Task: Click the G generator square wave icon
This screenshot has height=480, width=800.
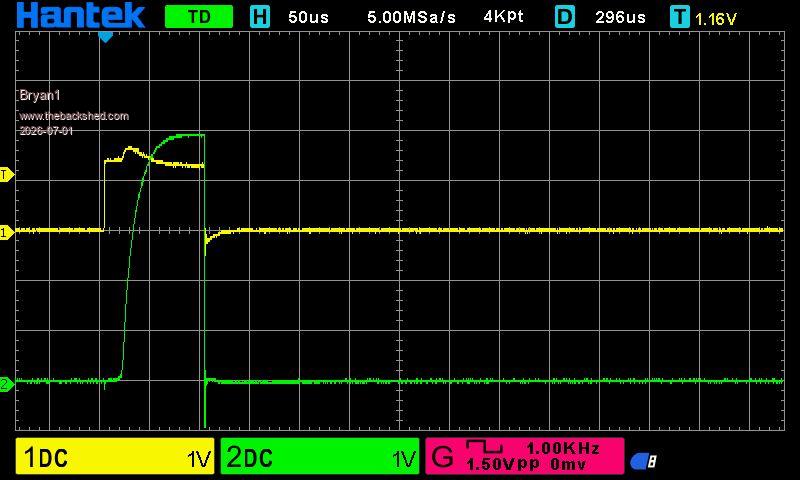Action: coord(484,447)
